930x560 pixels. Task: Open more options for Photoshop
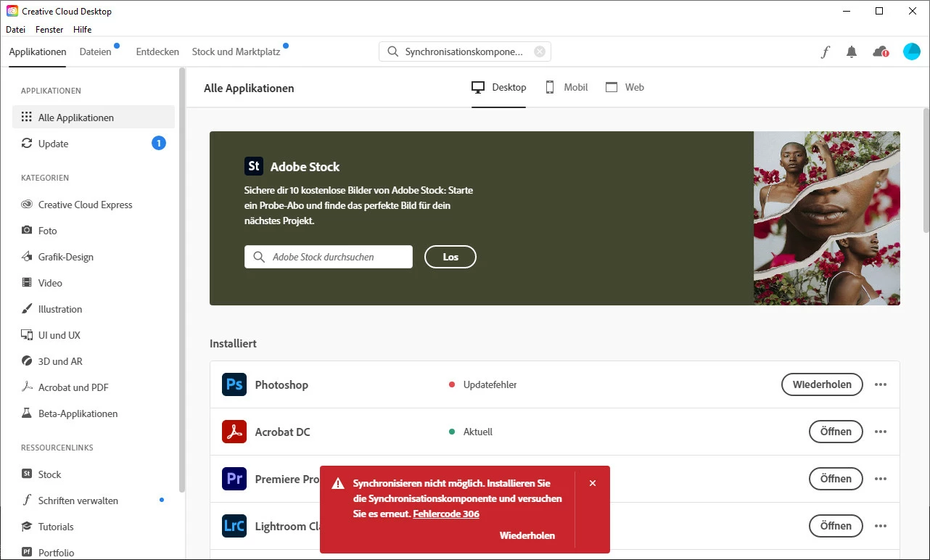[881, 384]
